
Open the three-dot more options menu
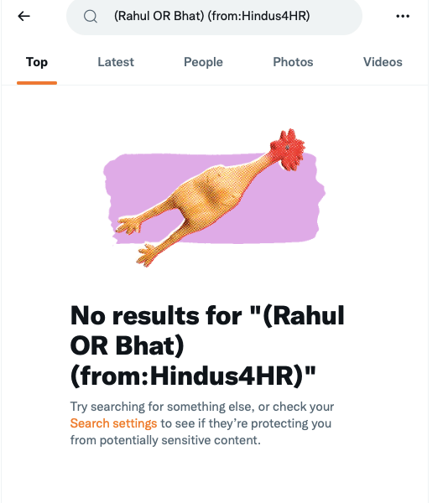coord(403,16)
